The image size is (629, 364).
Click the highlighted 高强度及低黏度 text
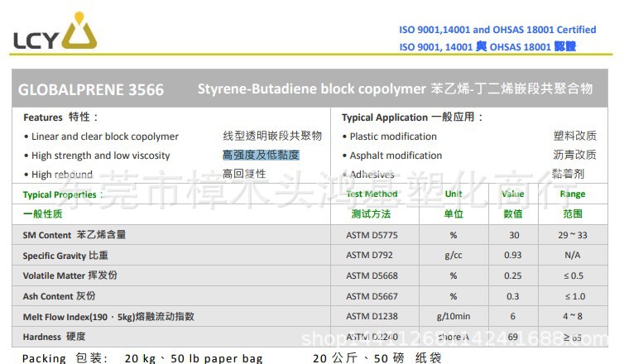(x=262, y=155)
